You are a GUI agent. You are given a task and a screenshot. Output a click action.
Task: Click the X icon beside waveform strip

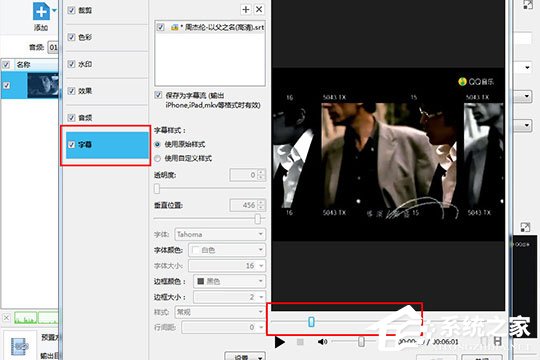pyautogui.click(x=6, y=317)
